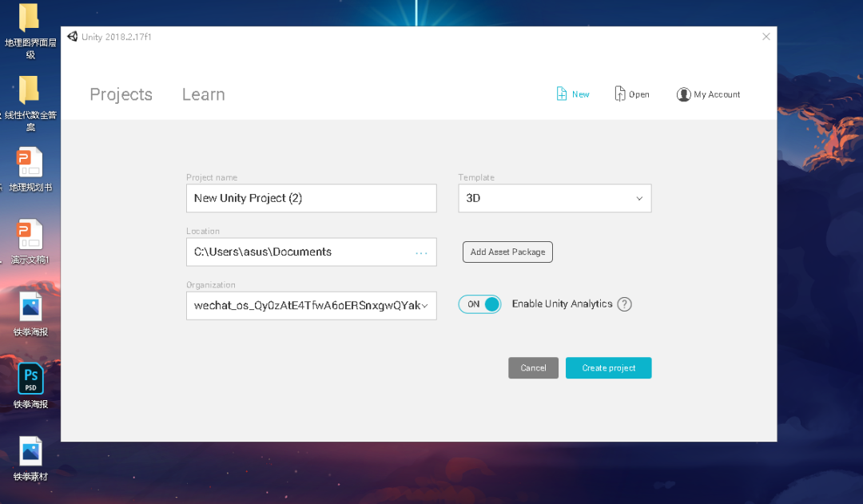Screen dimensions: 863x504
Task: Click the My Account text link
Action: tap(717, 94)
